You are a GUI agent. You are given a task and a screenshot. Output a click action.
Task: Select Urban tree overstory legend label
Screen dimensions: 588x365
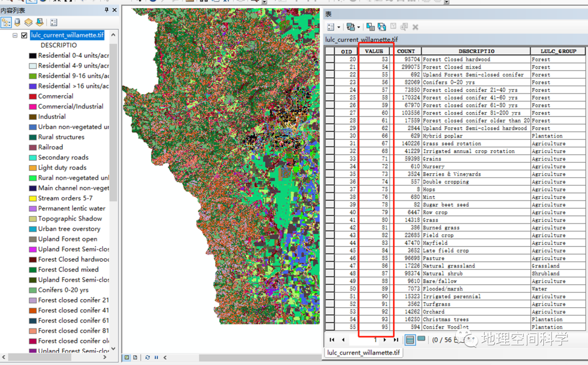coord(69,229)
